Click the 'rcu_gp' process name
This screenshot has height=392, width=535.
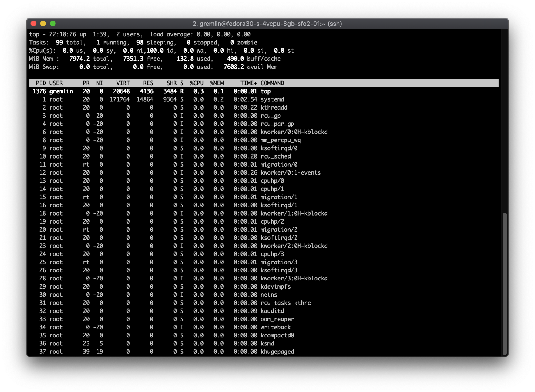pyautogui.click(x=270, y=116)
